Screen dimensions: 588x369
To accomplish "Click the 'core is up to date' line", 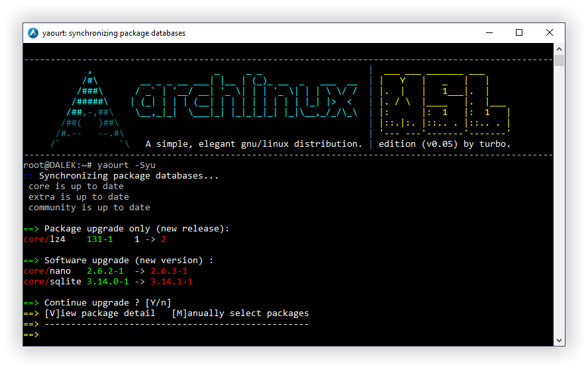I will click(x=76, y=186).
